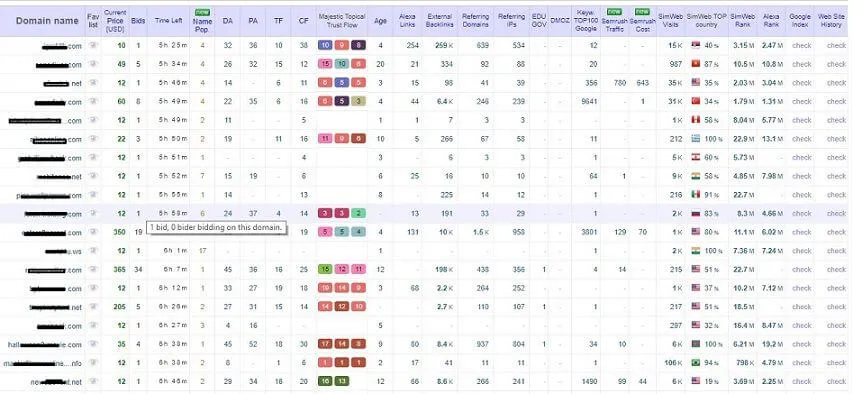Add the 60 USD domain to favorites
Screen dimensions: 853x394
pyautogui.click(x=93, y=102)
